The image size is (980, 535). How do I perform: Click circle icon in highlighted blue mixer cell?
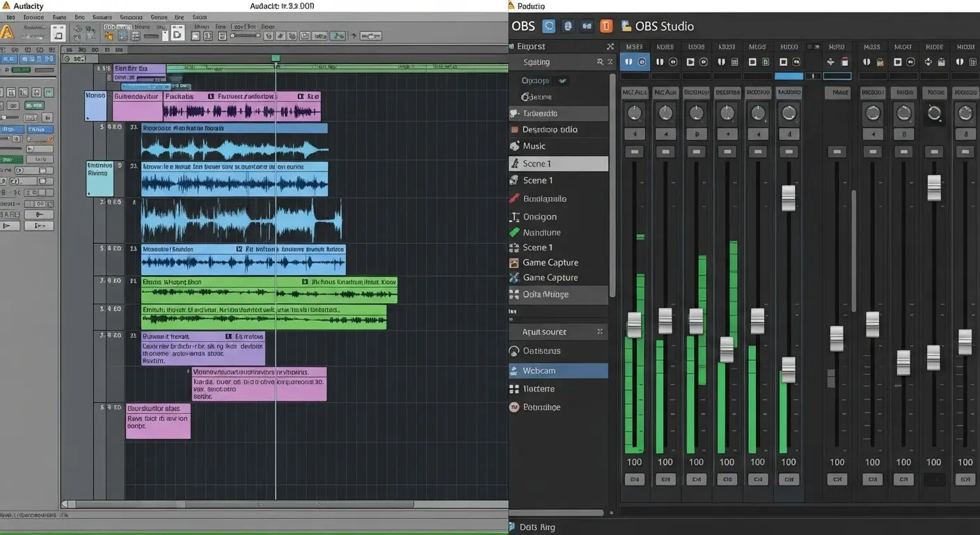click(642, 62)
